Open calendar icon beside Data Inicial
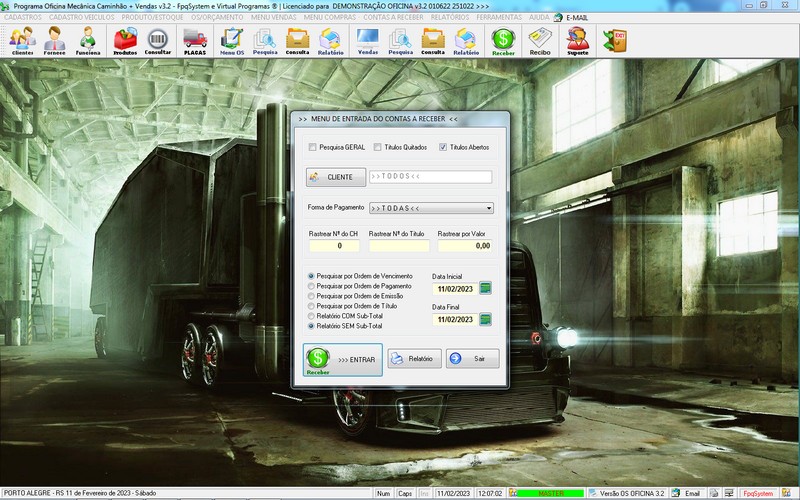Image resolution: width=800 pixels, height=500 pixels. coord(486,288)
